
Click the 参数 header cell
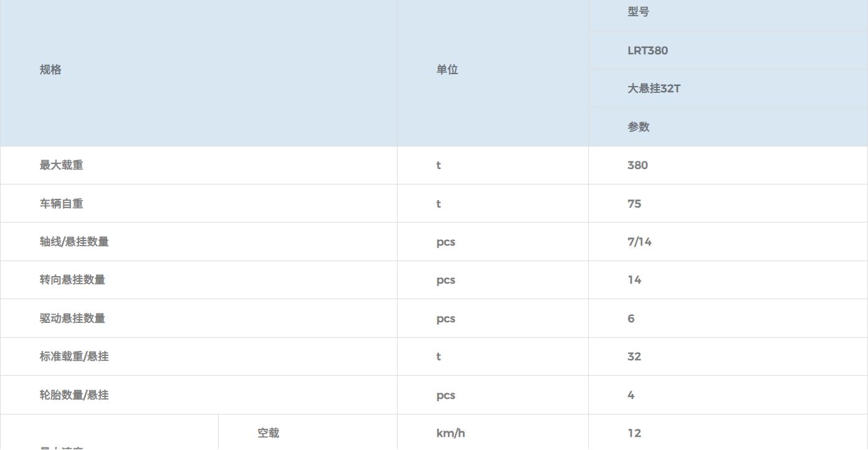coord(638,127)
